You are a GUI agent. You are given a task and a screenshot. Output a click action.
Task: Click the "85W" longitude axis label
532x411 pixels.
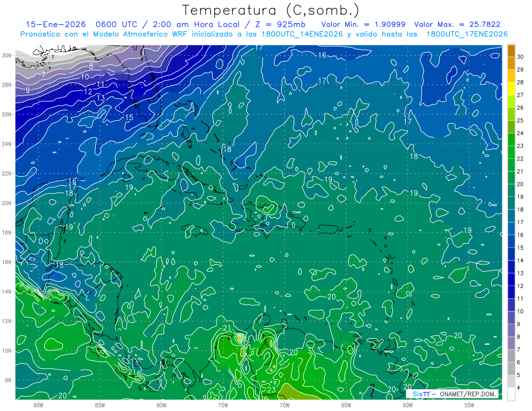coord(100,405)
